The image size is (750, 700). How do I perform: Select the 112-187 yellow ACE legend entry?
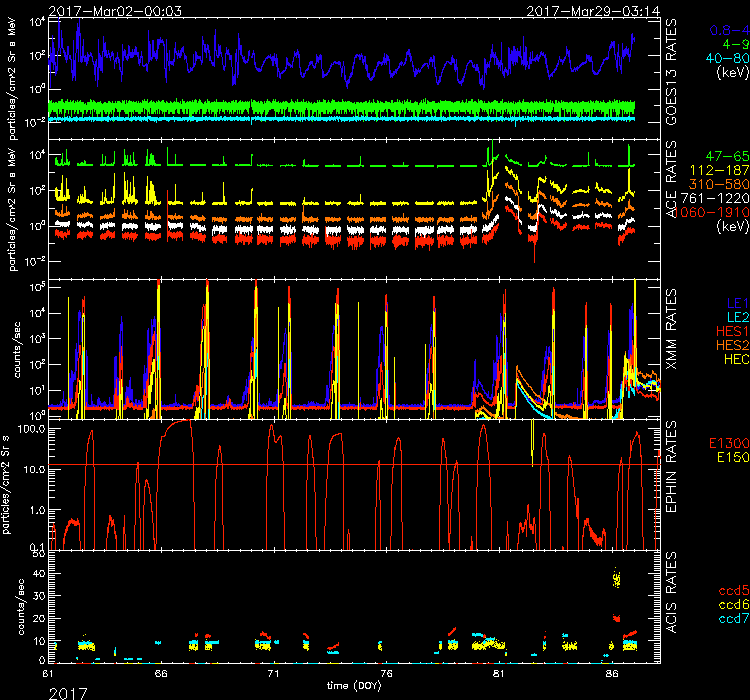pyautogui.click(x=716, y=171)
